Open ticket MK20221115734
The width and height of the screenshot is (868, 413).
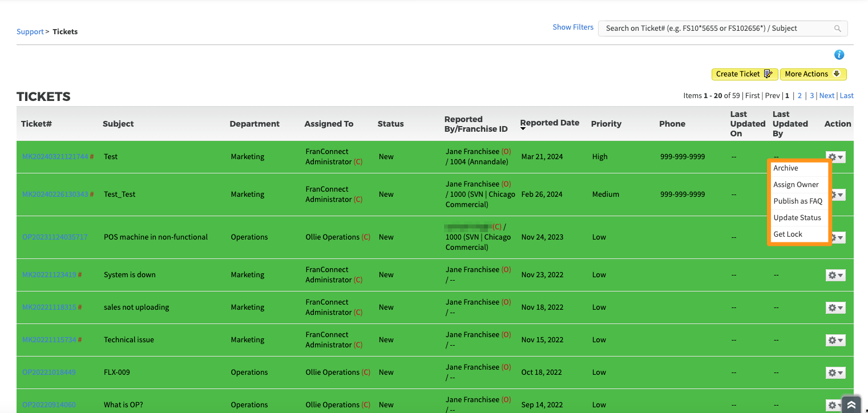point(49,340)
